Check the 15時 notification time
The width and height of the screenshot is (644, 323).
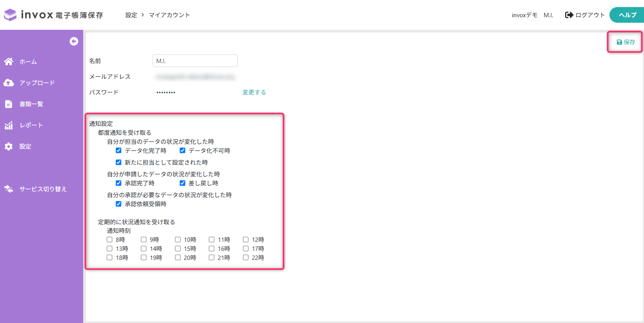click(x=178, y=249)
